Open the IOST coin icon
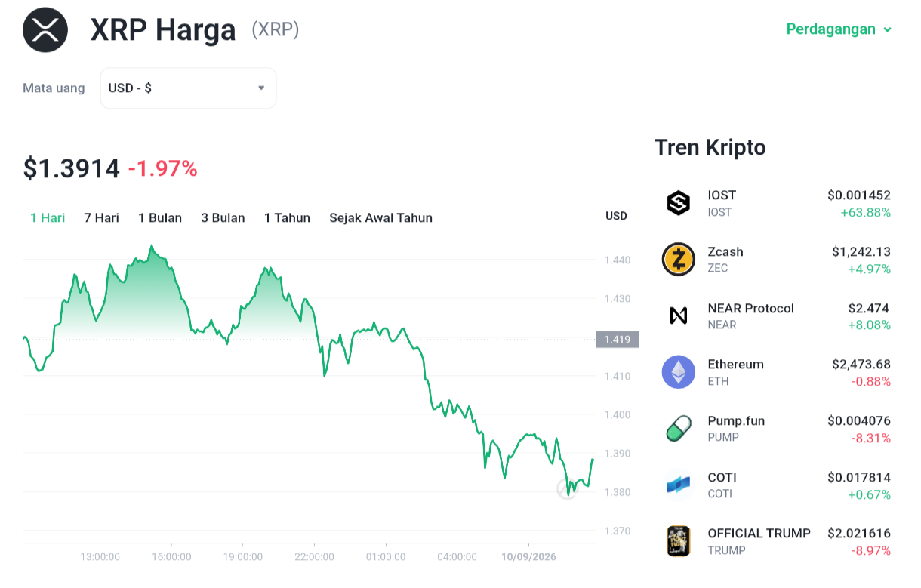This screenshot has width=921, height=588. 679,203
